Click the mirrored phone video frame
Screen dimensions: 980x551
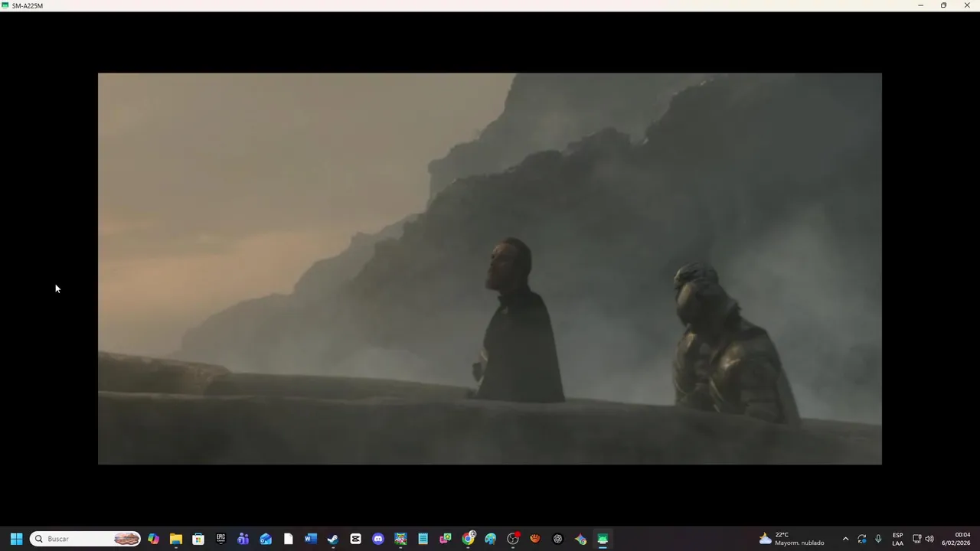(x=490, y=269)
